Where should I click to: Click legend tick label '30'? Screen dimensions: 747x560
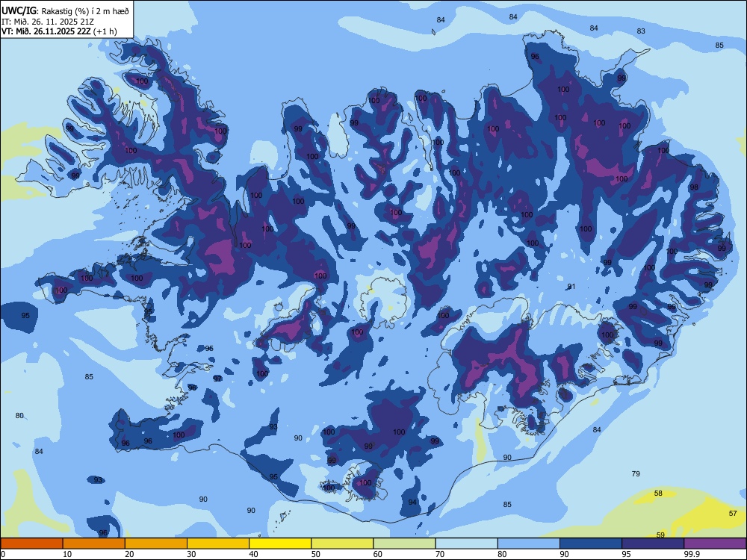click(x=191, y=554)
